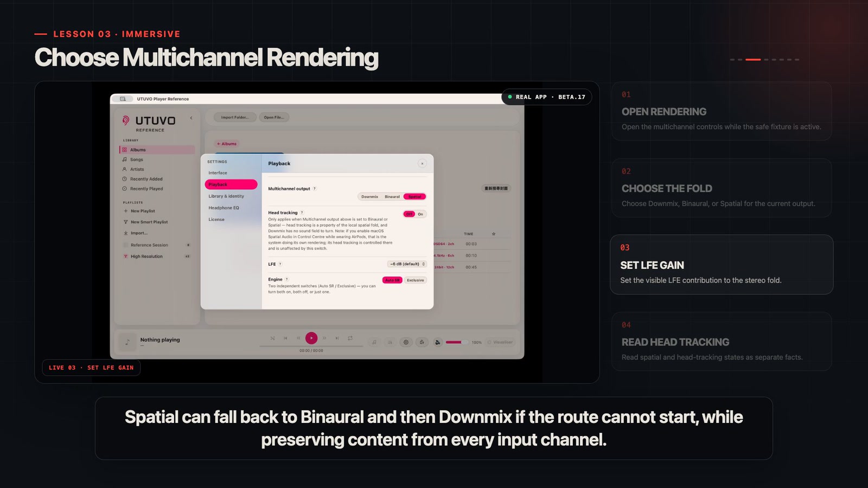This screenshot has height=488, width=868.
Task: Open Recently Added in the sidebar
Action: (x=157, y=179)
